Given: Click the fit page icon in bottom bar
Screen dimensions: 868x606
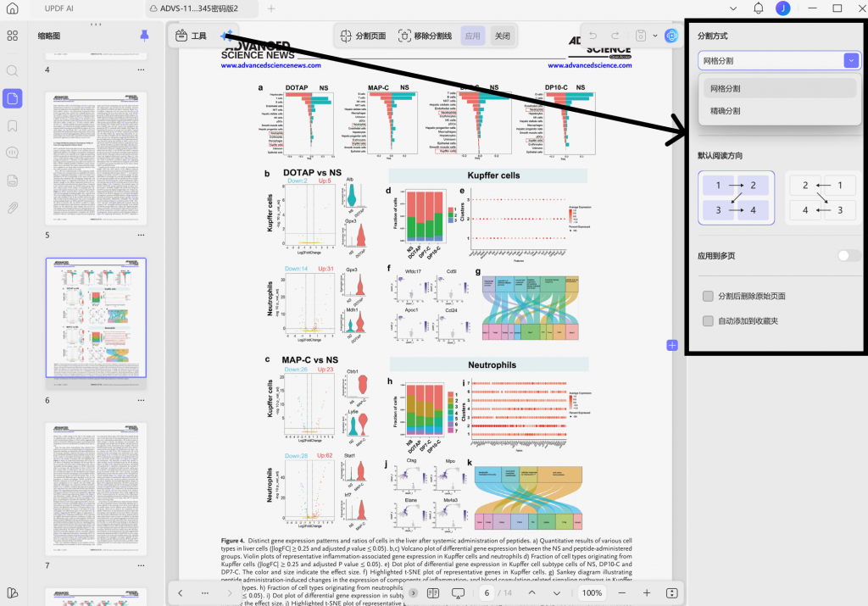Looking at the screenshot, I should (x=672, y=592).
